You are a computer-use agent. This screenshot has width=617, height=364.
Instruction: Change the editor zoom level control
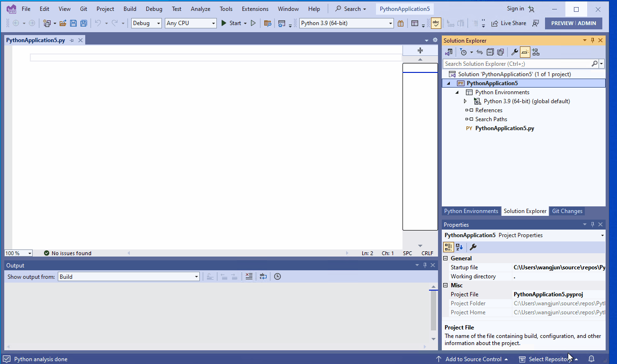pos(18,253)
